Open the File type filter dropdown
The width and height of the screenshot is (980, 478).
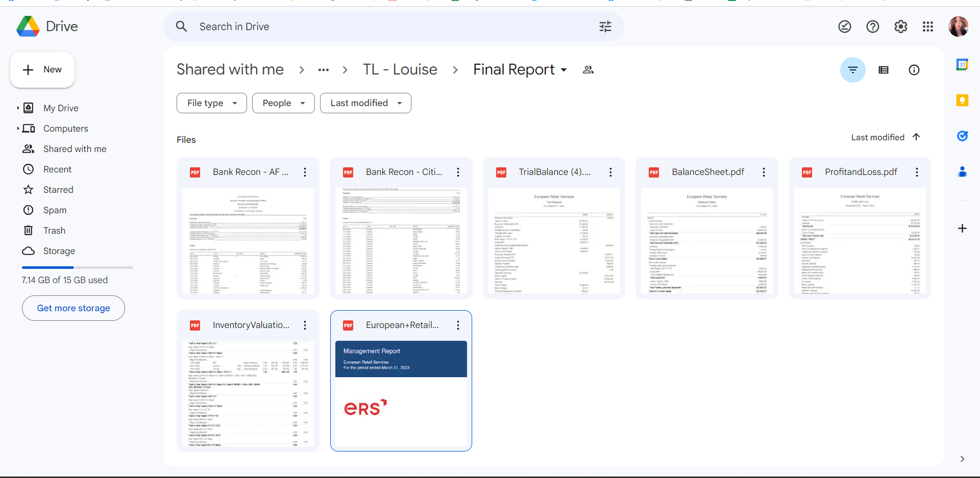point(212,103)
